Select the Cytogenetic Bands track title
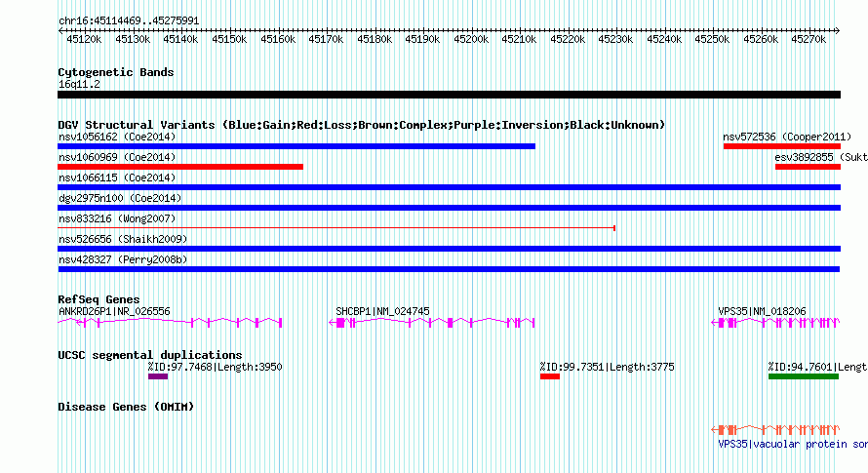868x473 pixels. [116, 72]
